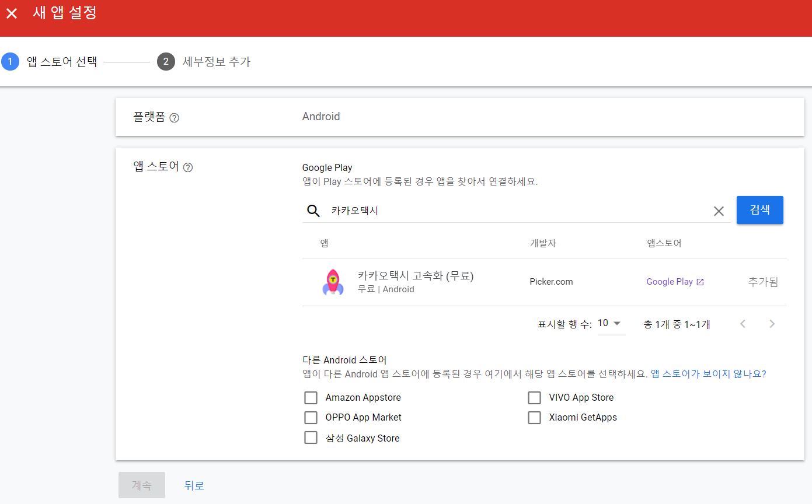Check the Amazon Appstore checkbox

(x=311, y=398)
